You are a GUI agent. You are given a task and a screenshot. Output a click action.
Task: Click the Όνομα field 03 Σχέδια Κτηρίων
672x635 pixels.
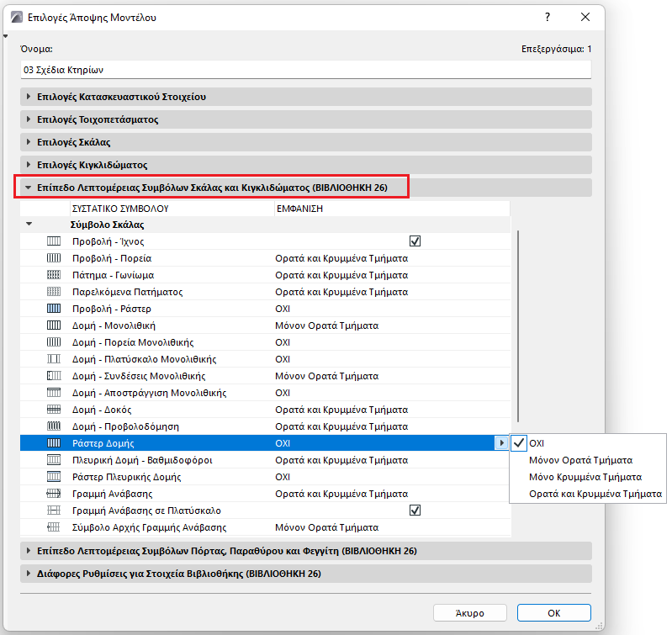click(306, 70)
